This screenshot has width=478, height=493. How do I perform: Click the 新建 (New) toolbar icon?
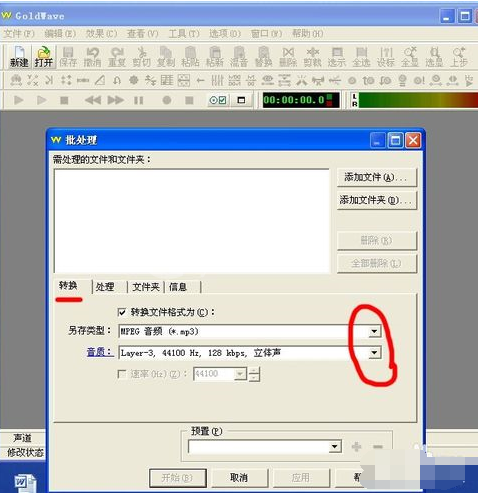[x=19, y=57]
